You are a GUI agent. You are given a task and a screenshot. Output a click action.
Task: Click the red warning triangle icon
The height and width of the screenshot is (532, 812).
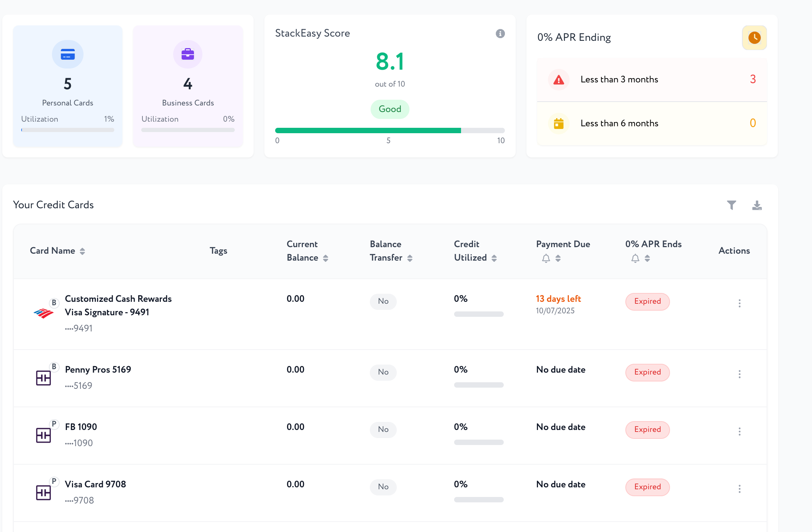[558, 80]
